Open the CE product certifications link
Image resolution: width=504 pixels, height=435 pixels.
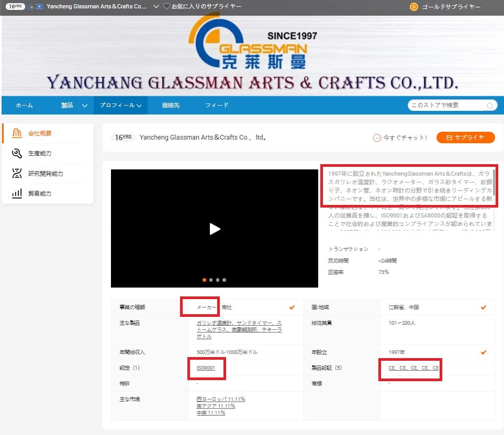[x=413, y=368]
